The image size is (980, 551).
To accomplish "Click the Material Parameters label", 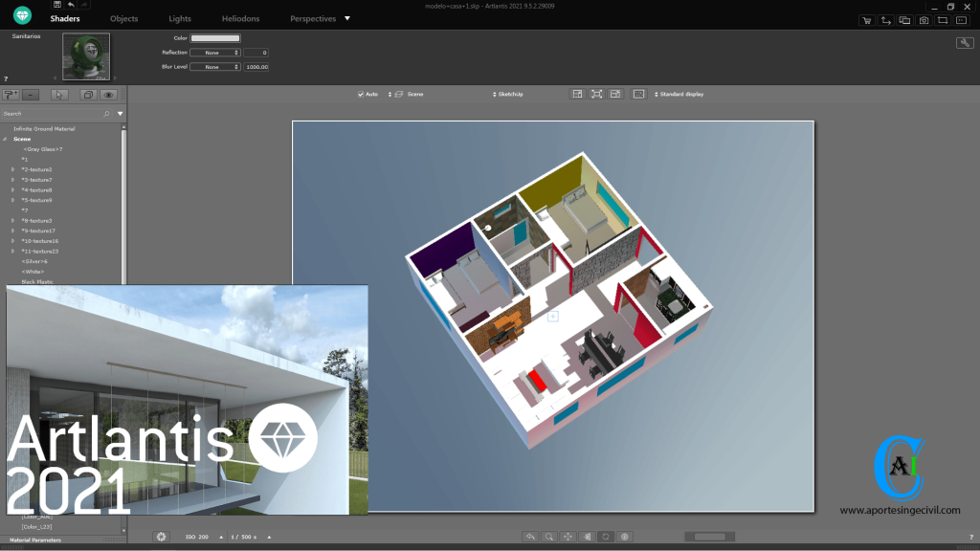I will [x=34, y=540].
